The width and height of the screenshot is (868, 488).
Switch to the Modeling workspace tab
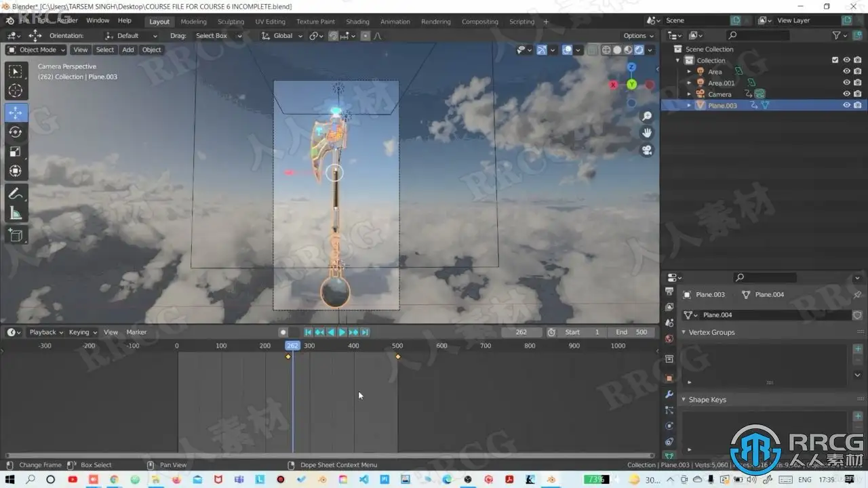pos(193,22)
